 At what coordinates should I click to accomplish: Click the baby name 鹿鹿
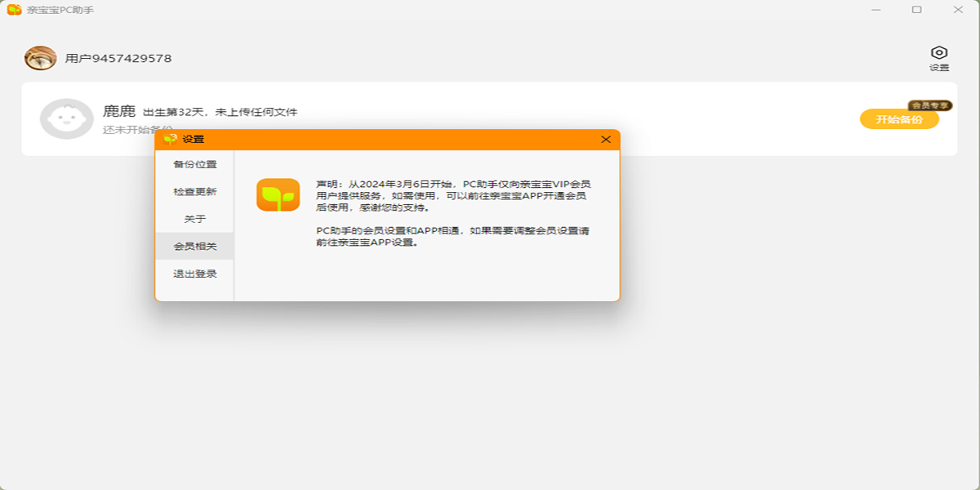click(x=119, y=111)
